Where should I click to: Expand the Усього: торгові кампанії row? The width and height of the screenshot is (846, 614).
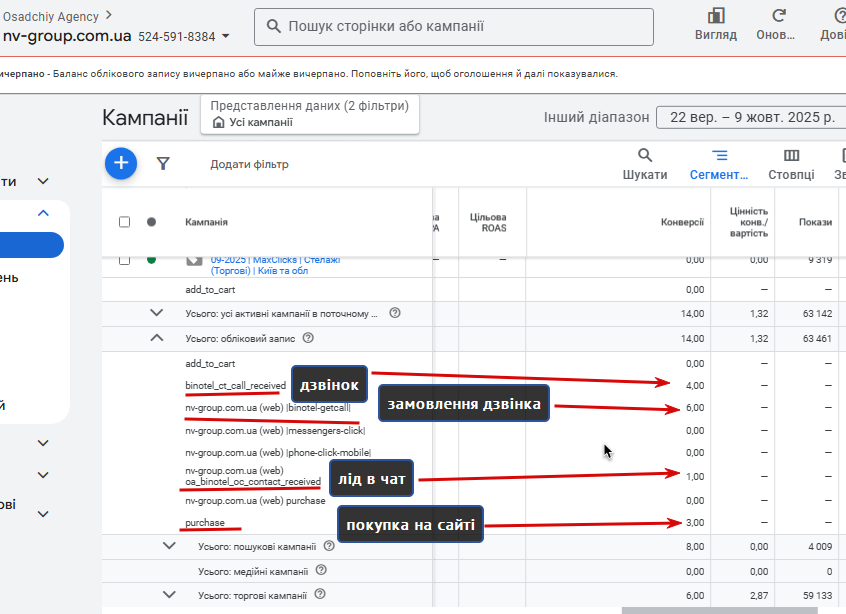[x=170, y=594]
